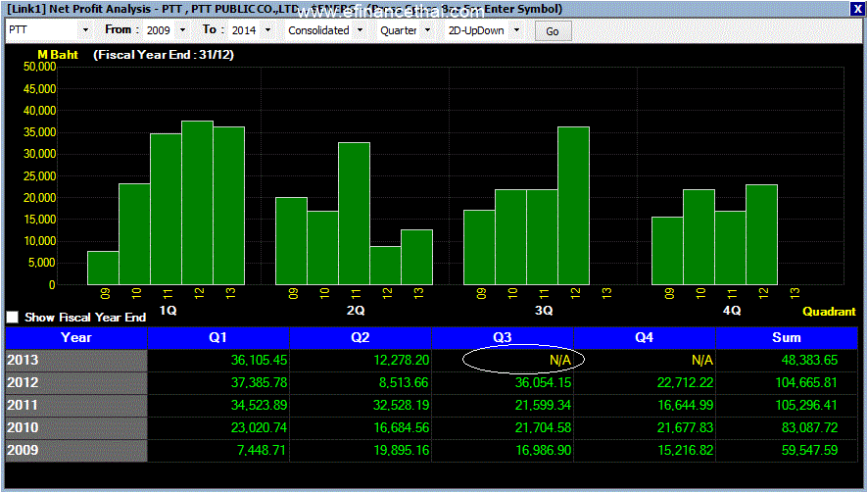Image resolution: width=868 pixels, height=493 pixels.
Task: Click the 83,087.72 sum cell
Action: click(x=787, y=428)
